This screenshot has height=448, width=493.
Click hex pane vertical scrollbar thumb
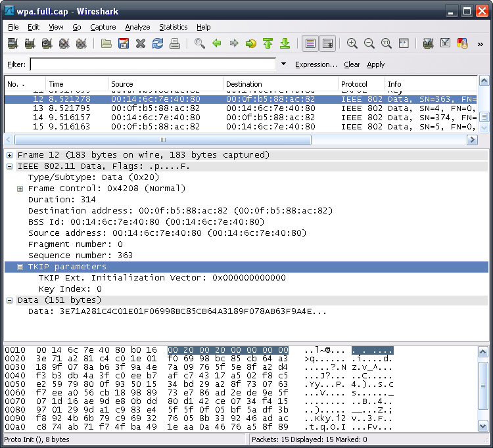pos(483,386)
